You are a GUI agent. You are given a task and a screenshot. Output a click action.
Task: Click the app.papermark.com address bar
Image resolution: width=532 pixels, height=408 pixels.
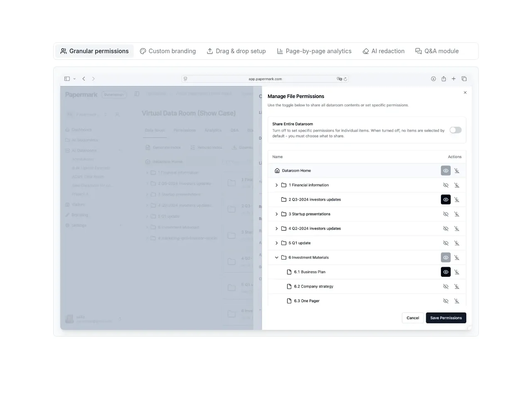[265, 79]
